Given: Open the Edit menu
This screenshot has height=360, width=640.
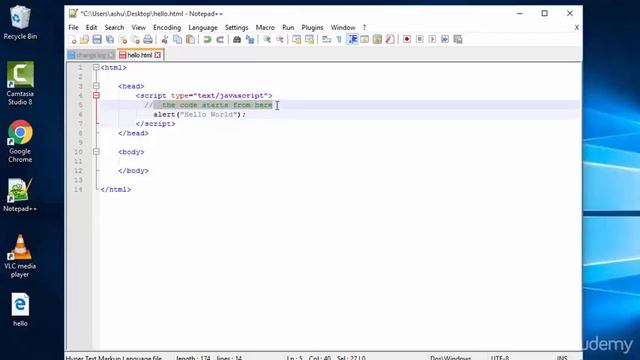Looking at the screenshot, I should pyautogui.click(x=91, y=27).
